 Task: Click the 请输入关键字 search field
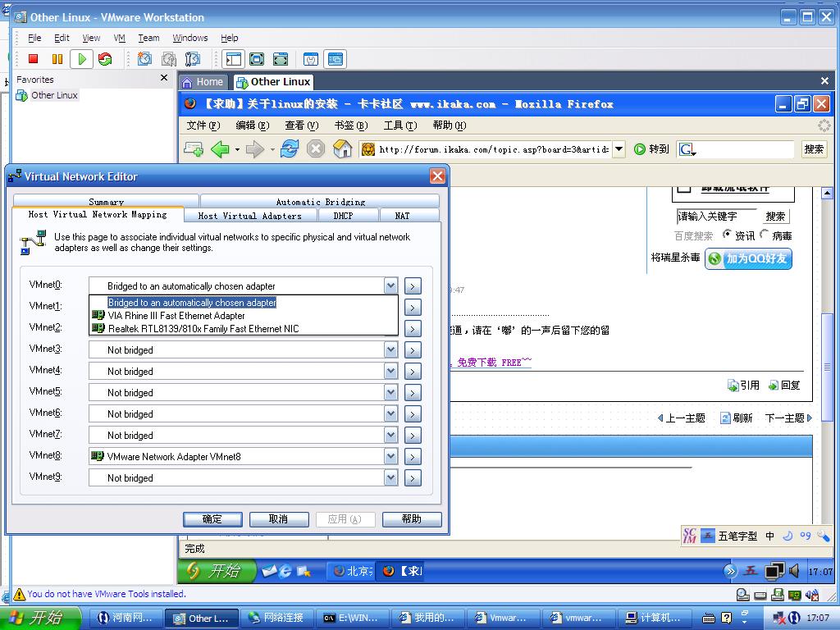click(717, 217)
